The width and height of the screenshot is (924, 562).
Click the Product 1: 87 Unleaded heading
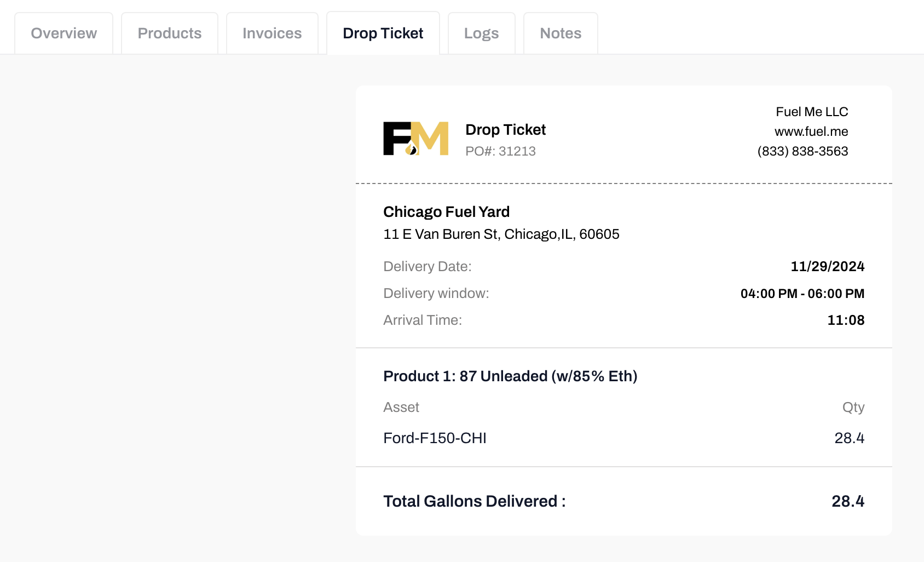pyautogui.click(x=510, y=376)
